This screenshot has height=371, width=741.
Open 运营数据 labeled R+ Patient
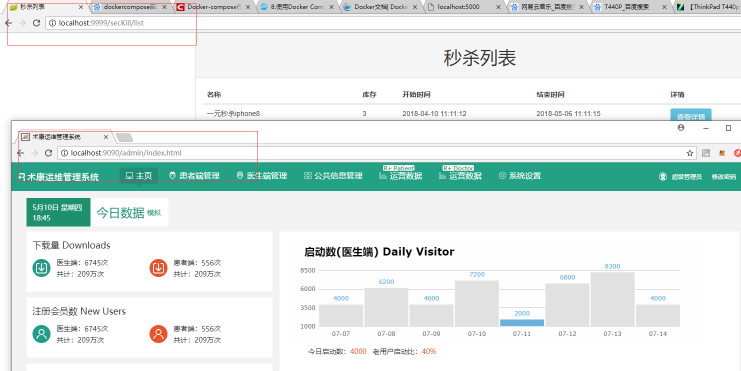pyautogui.click(x=400, y=176)
